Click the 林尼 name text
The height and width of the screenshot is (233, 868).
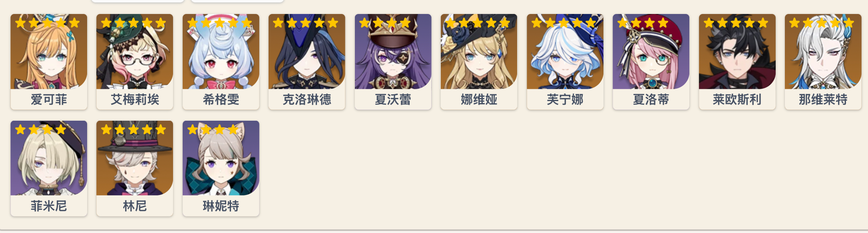(x=135, y=206)
